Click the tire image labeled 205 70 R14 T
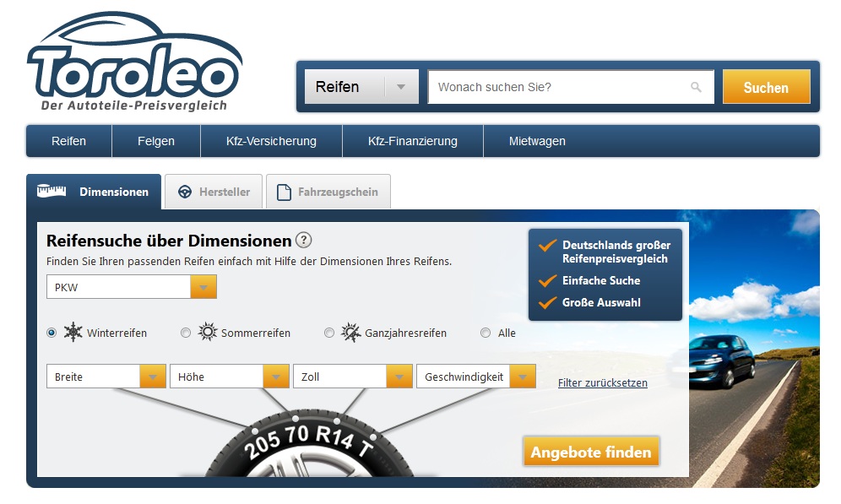 coord(308,444)
